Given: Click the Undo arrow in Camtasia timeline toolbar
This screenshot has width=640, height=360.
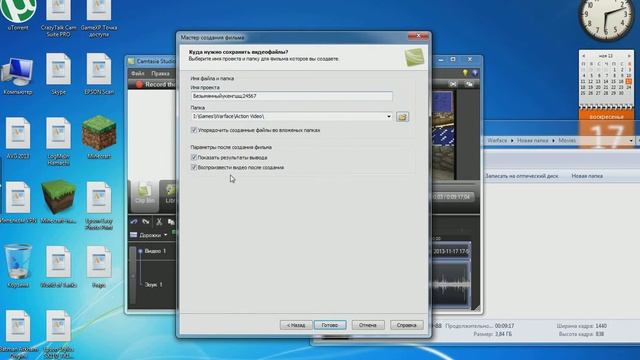Looking at the screenshot, I should pos(134,222).
